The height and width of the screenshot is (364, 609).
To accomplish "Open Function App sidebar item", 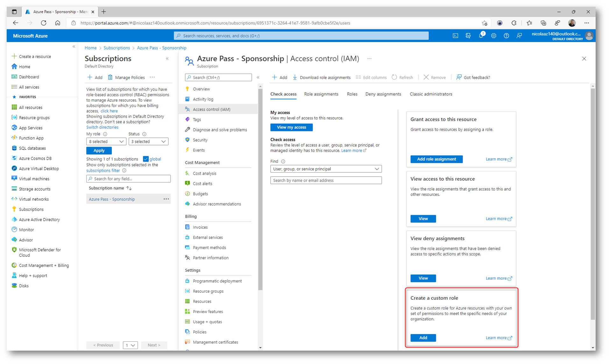I will 28,138.
